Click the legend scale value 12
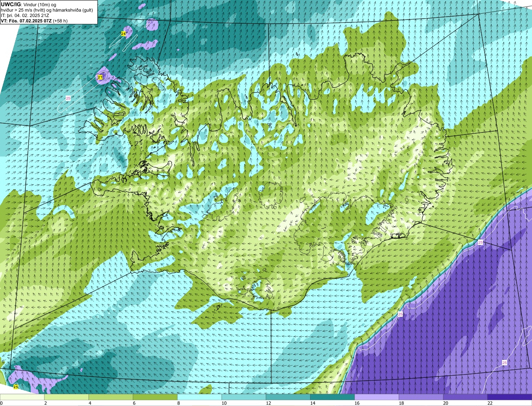This screenshot has width=532, height=406. tap(268, 403)
